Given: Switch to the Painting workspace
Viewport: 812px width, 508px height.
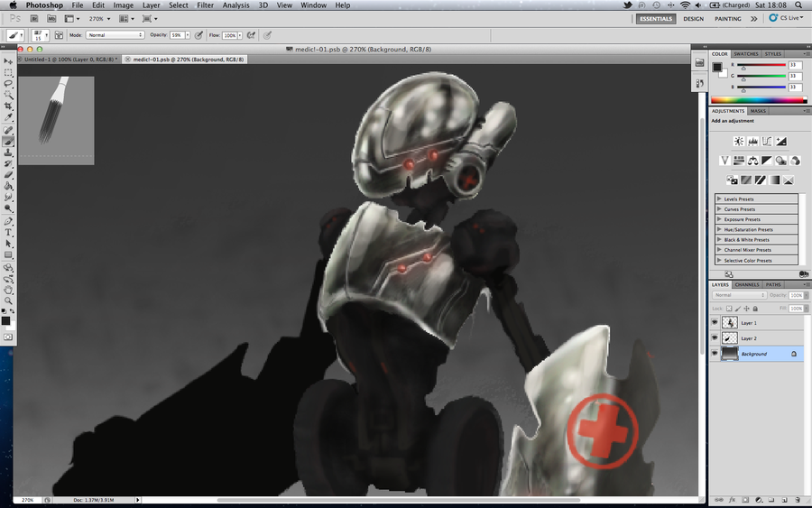Looking at the screenshot, I should point(727,19).
